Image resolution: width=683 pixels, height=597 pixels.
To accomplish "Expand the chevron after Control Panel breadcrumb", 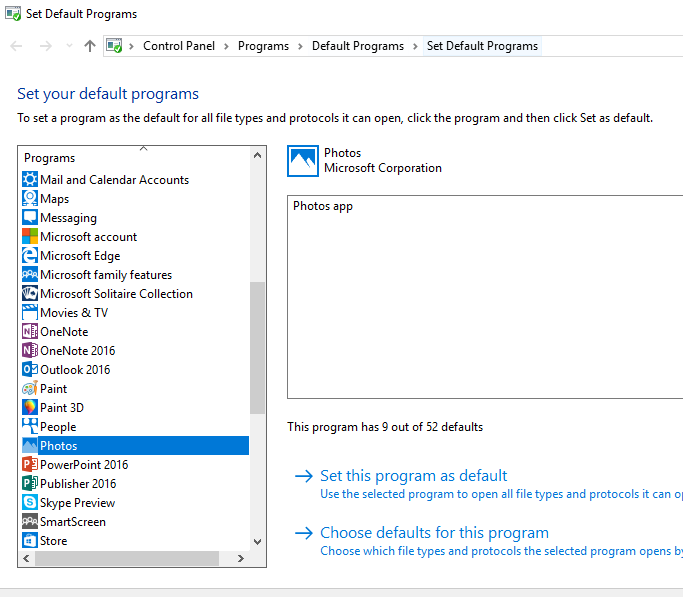I will (226, 46).
